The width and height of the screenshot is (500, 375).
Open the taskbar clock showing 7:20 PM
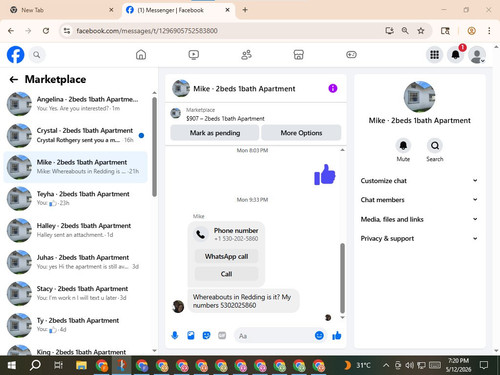coord(458,365)
